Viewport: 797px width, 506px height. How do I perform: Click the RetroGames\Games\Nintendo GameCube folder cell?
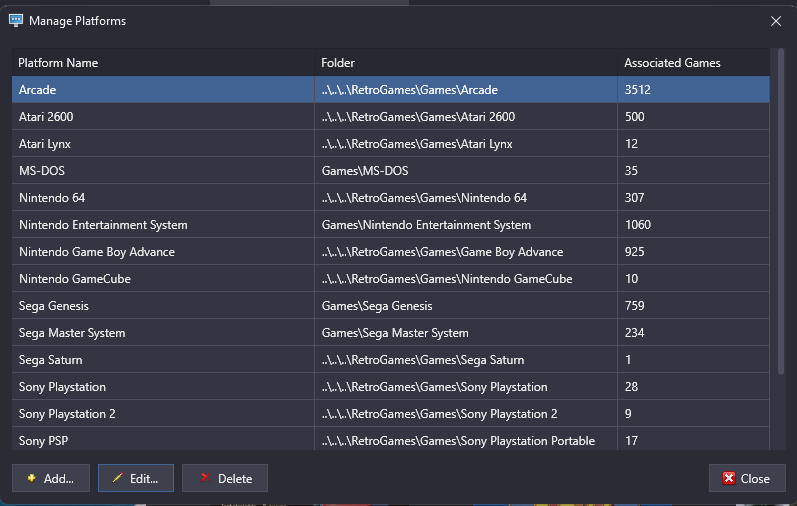click(466, 278)
